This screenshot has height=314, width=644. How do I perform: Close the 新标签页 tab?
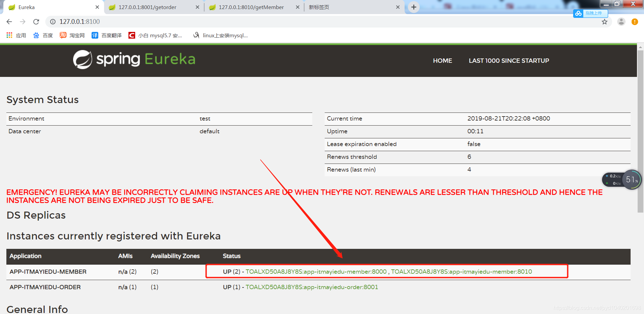(398, 7)
